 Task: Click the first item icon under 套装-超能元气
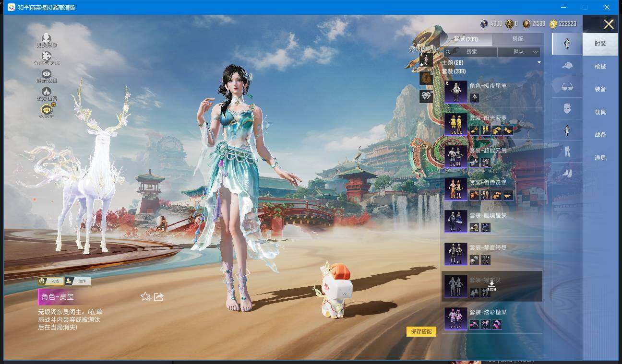[x=474, y=163]
